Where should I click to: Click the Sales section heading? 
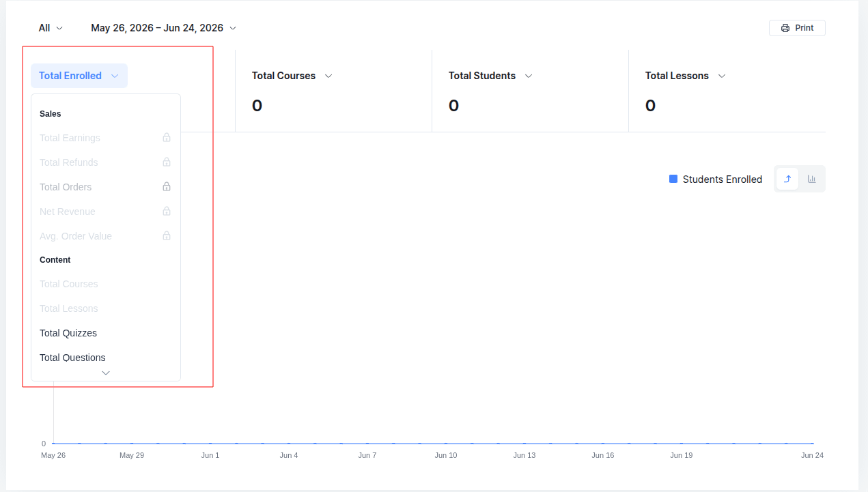click(51, 114)
